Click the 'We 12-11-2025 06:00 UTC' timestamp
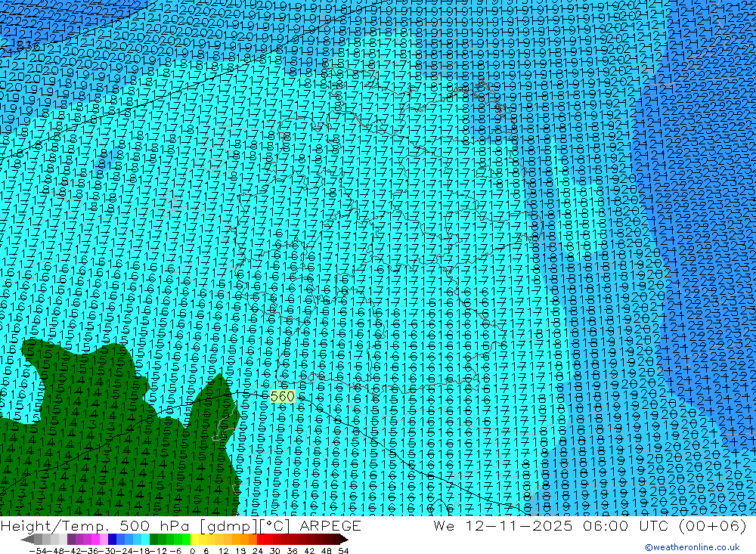The height and width of the screenshot is (554, 756). coord(553,526)
